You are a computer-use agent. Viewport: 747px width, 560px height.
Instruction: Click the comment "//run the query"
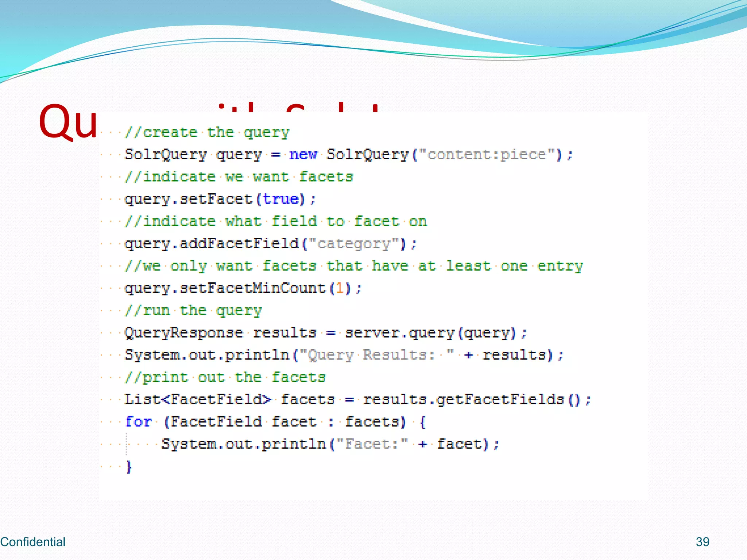pyautogui.click(x=193, y=311)
